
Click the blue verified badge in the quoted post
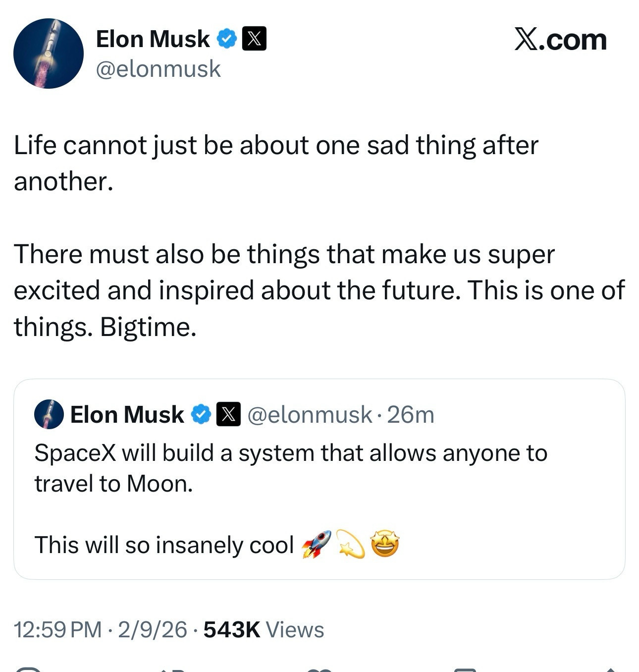[x=201, y=414]
